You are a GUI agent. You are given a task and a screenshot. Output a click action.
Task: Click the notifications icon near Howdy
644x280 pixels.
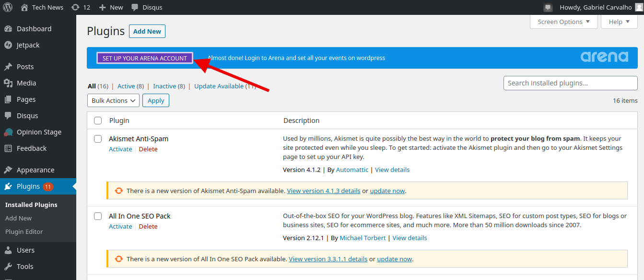(x=548, y=8)
